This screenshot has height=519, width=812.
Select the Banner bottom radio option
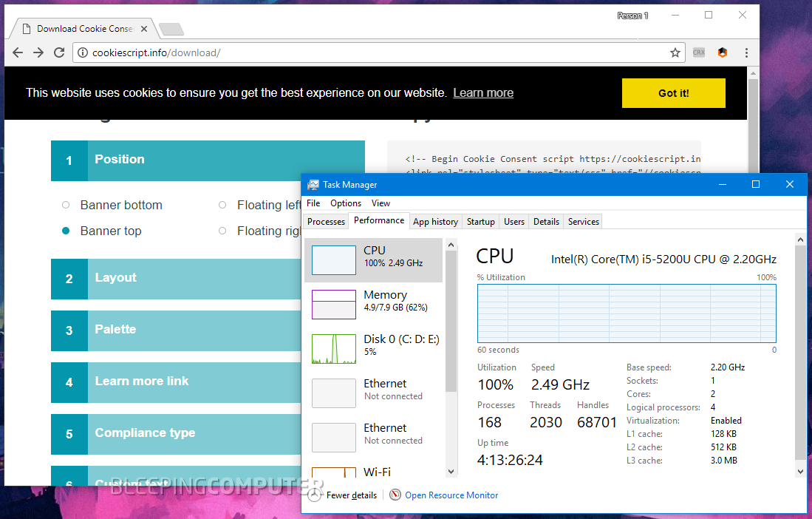66,205
